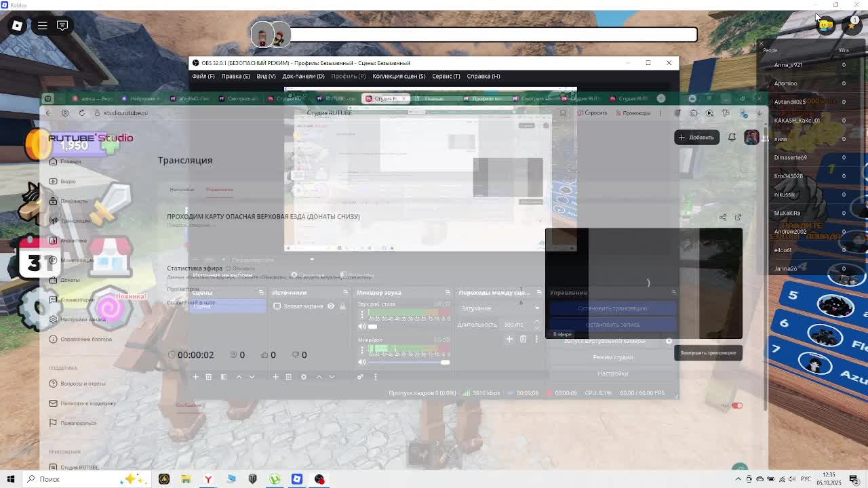868x488 pixels.
Task: Open Справочник блогера sidebar item
Action: tap(80, 339)
